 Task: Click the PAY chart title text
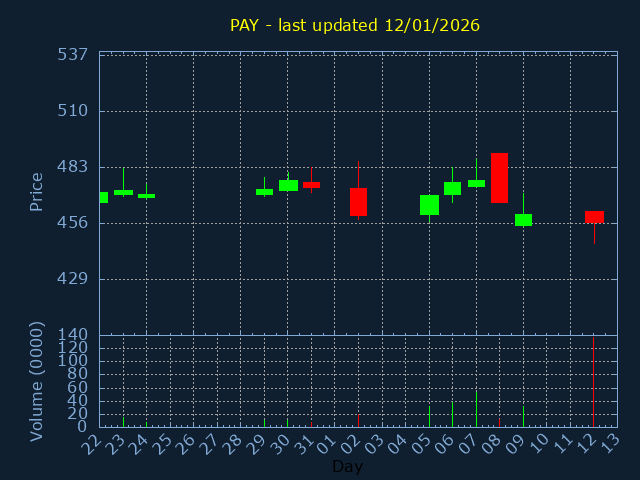coord(355,25)
